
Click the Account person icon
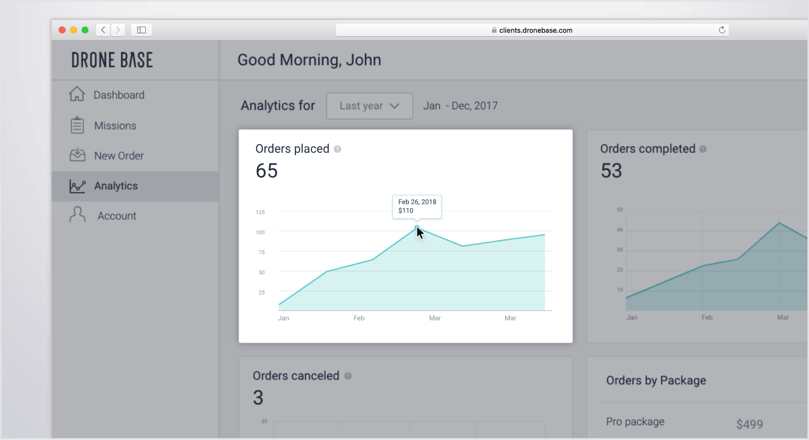77,215
